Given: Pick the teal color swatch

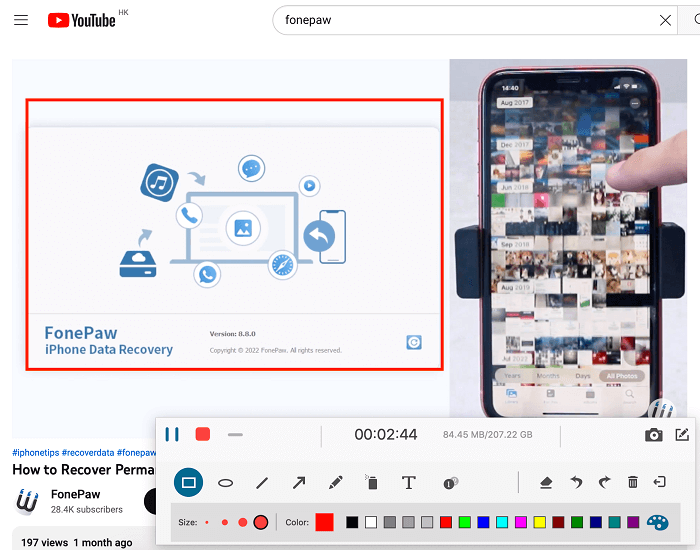Looking at the screenshot, I should pyautogui.click(x=614, y=522).
